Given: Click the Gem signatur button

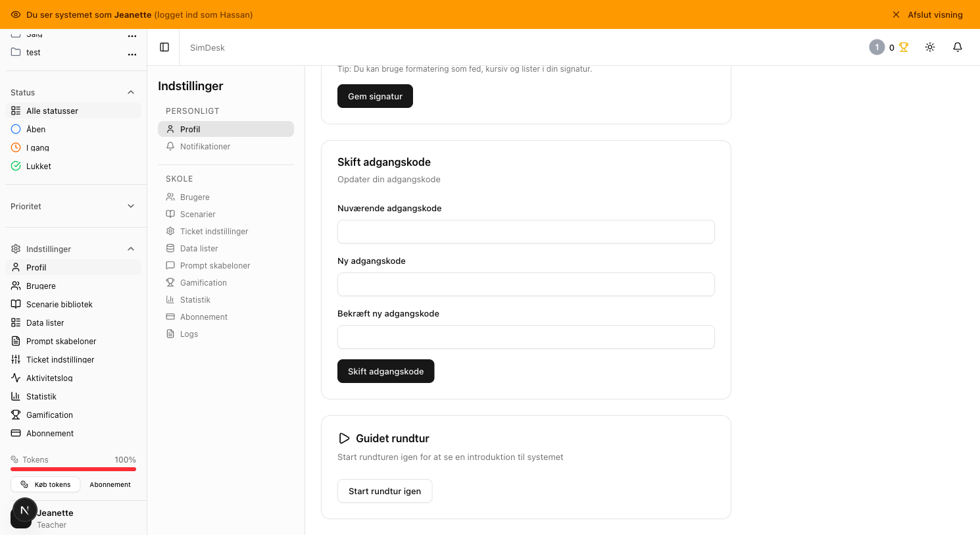Looking at the screenshot, I should point(375,96).
